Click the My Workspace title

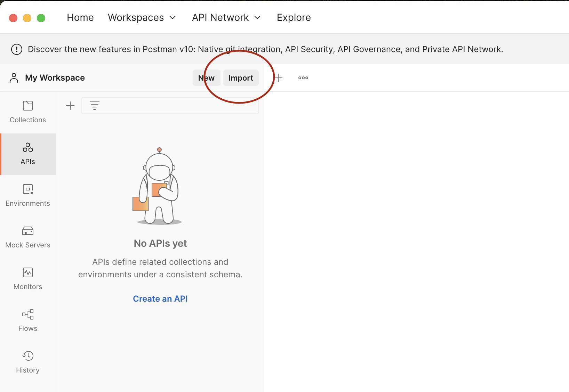point(55,78)
